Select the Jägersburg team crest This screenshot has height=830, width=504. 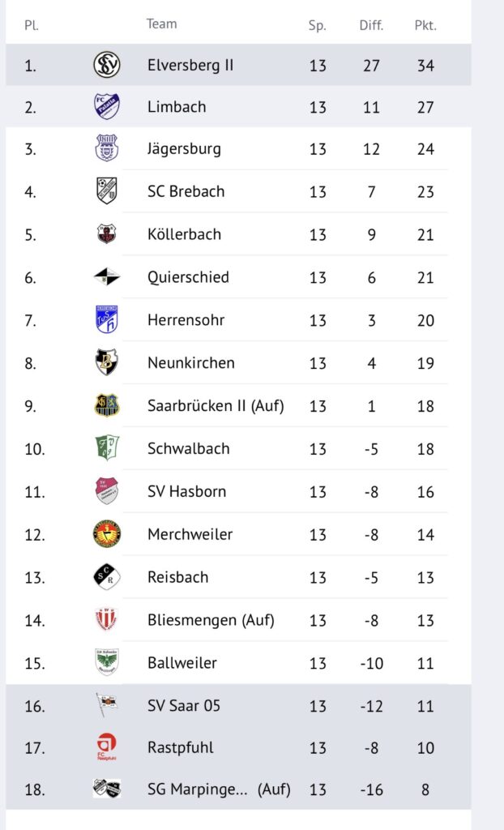(107, 148)
